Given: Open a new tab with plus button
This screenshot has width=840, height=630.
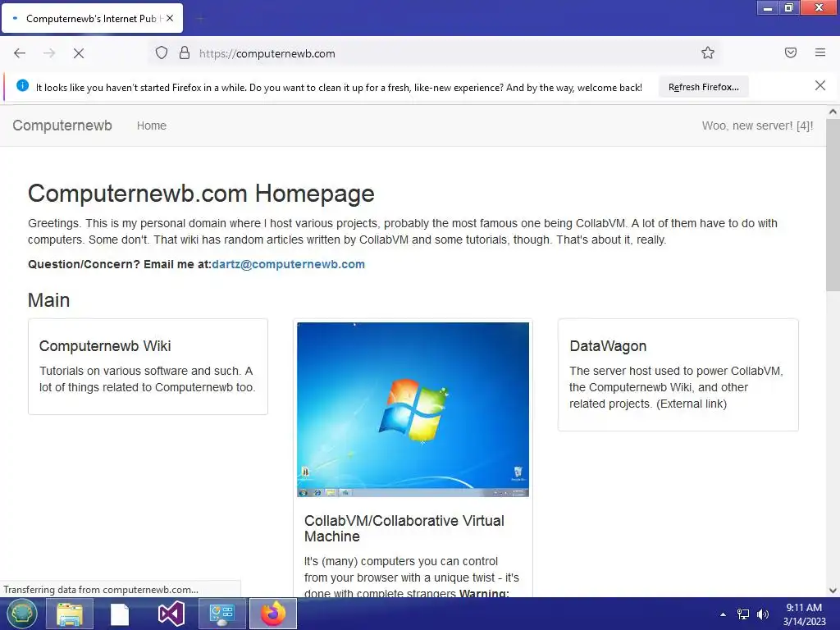Looking at the screenshot, I should 200,19.
